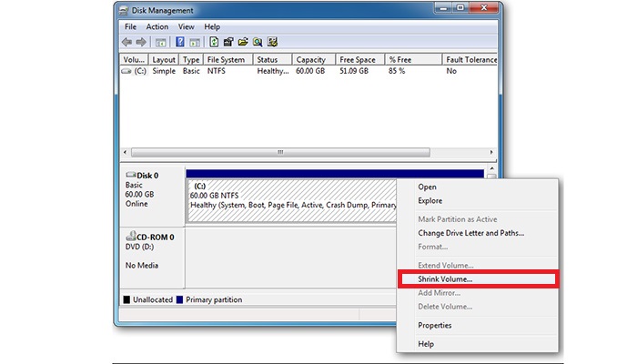Sort by the Capacity column header
Image resolution: width=637 pixels, height=364 pixels.
coord(310,60)
